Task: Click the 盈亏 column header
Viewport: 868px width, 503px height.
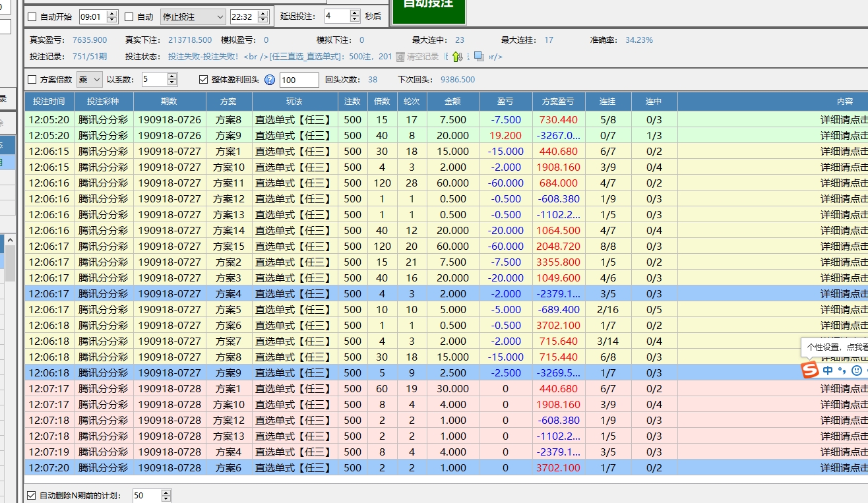Action: [505, 102]
